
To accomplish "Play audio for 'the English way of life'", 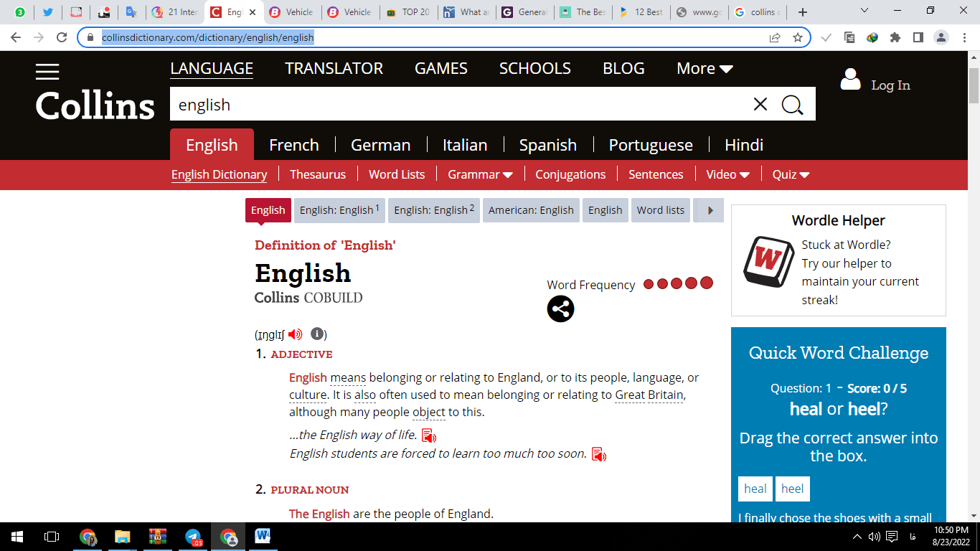I will click(428, 435).
